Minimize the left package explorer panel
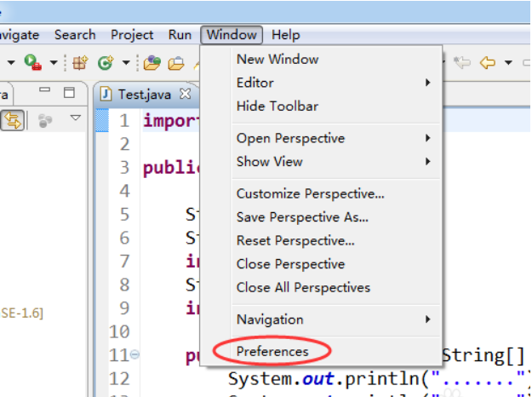Screen dimensions: 532x397 pyautogui.click(x=45, y=92)
